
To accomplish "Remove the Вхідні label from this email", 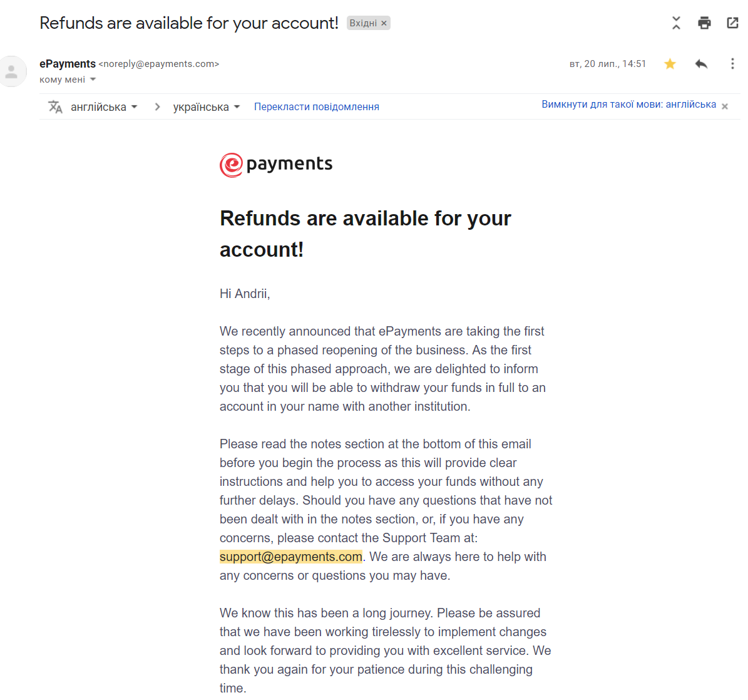I will coord(384,23).
